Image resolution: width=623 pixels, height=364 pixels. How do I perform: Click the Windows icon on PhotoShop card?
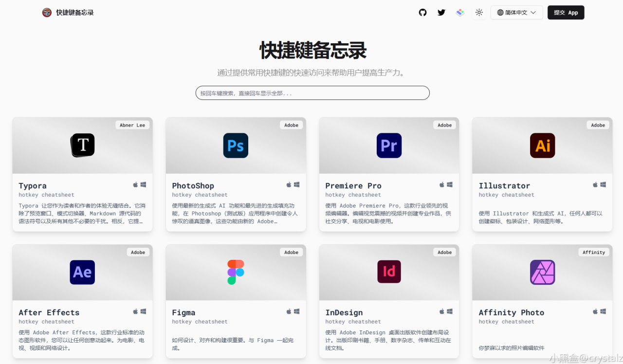296,185
